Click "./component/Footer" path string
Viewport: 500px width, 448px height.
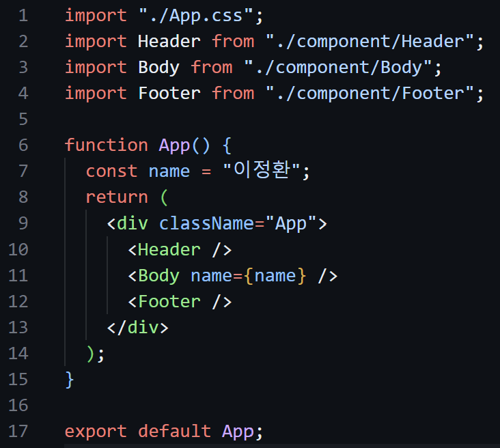370,94
